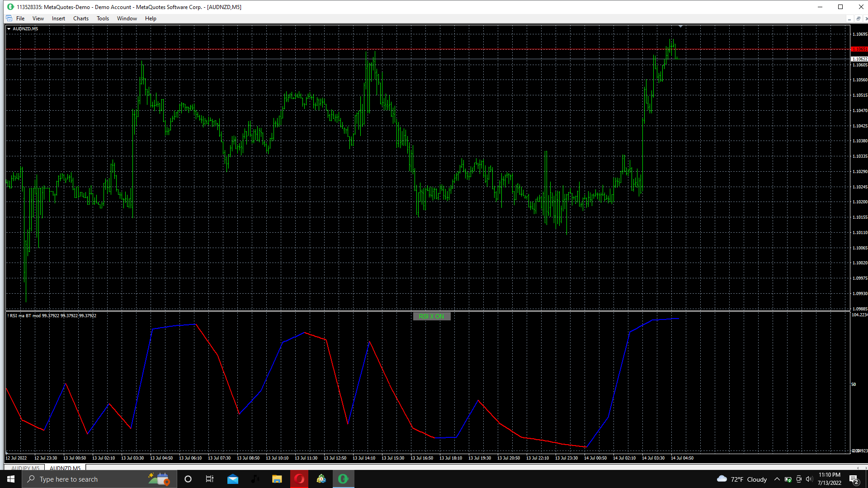Viewport: 868px width, 488px height.
Task: Click the AUDNZD,M5 chart title triangle
Action: point(9,29)
